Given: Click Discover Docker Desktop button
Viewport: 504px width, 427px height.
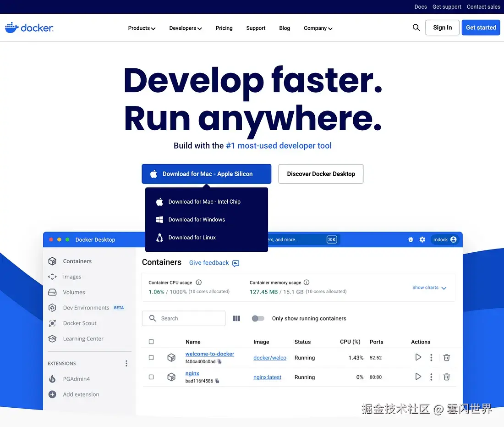Looking at the screenshot, I should click(x=321, y=174).
